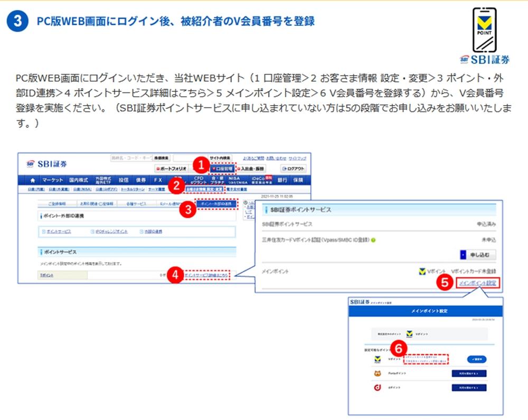Click the Vポイント icon in the メインポイント row
The width and height of the screenshot is (528, 420).
pos(422,271)
